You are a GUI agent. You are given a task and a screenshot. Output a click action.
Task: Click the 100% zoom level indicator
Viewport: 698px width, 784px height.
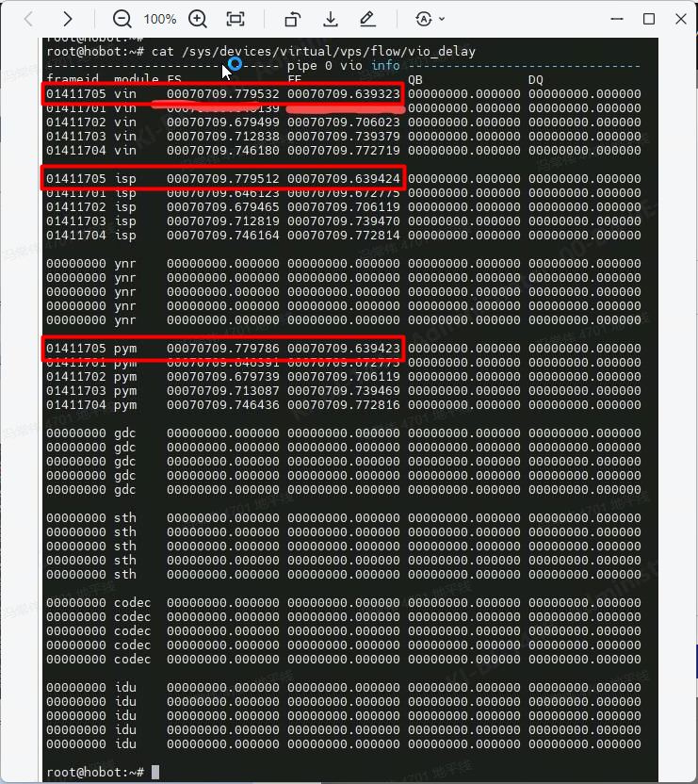point(160,19)
